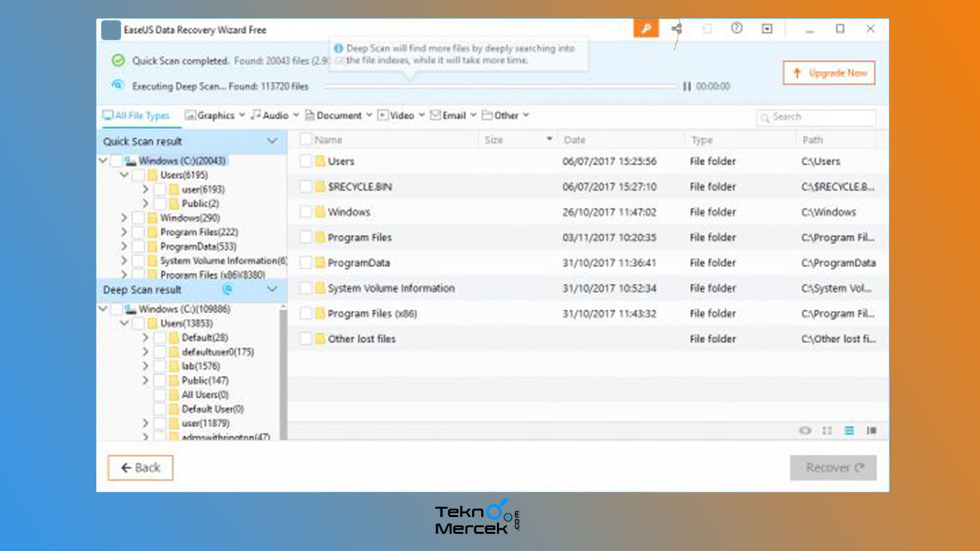Image resolution: width=980 pixels, height=551 pixels.
Task: Expand the user(6193) tree node
Action: pyautogui.click(x=145, y=189)
